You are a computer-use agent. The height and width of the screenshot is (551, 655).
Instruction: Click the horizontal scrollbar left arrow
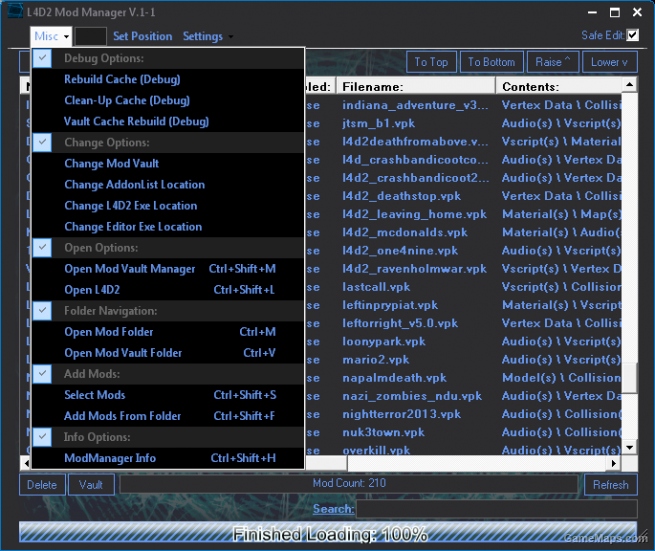coord(27,463)
